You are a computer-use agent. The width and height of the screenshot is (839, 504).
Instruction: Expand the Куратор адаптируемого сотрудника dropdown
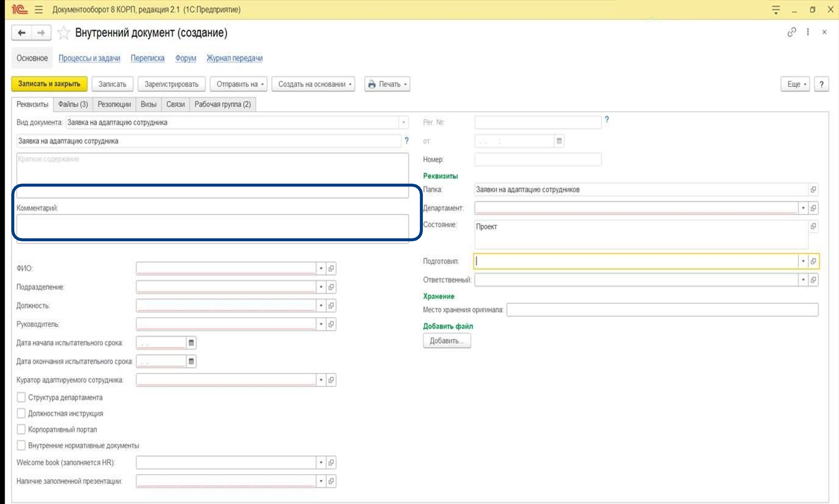click(321, 380)
